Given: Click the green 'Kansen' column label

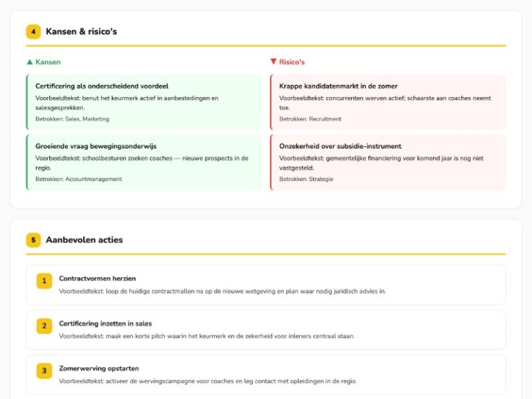Looking at the screenshot, I should 48,62.
